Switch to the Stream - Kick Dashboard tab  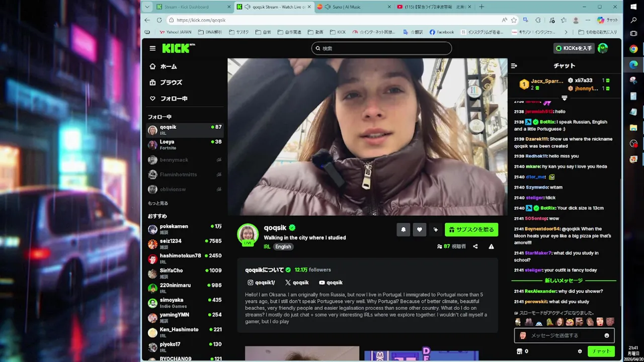click(x=194, y=7)
